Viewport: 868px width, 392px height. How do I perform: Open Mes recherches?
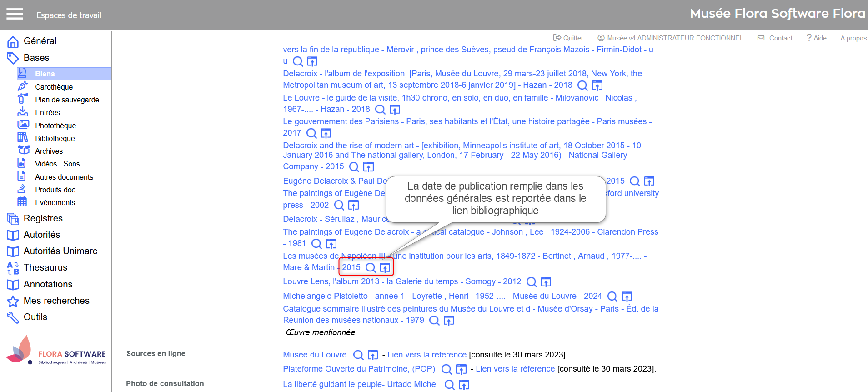[56, 301]
